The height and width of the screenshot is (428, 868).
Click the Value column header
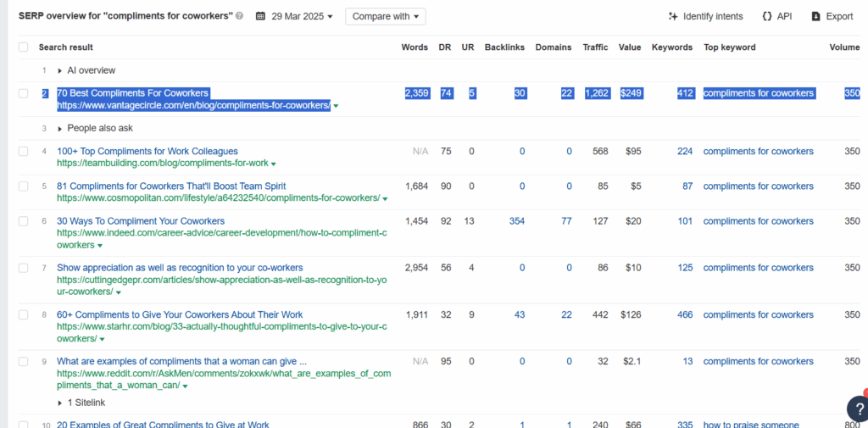pyautogui.click(x=630, y=47)
